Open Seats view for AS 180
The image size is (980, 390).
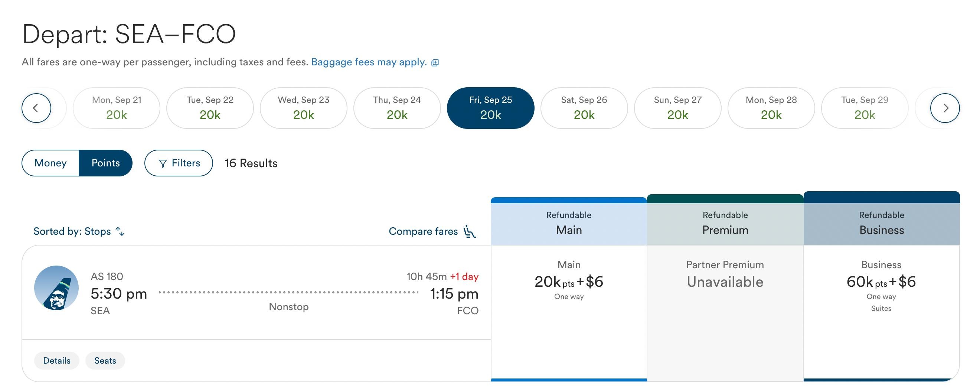[105, 361]
